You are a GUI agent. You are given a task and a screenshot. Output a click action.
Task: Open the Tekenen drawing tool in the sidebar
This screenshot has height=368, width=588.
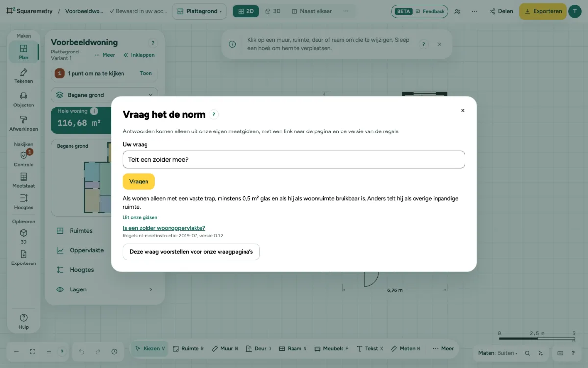click(24, 76)
